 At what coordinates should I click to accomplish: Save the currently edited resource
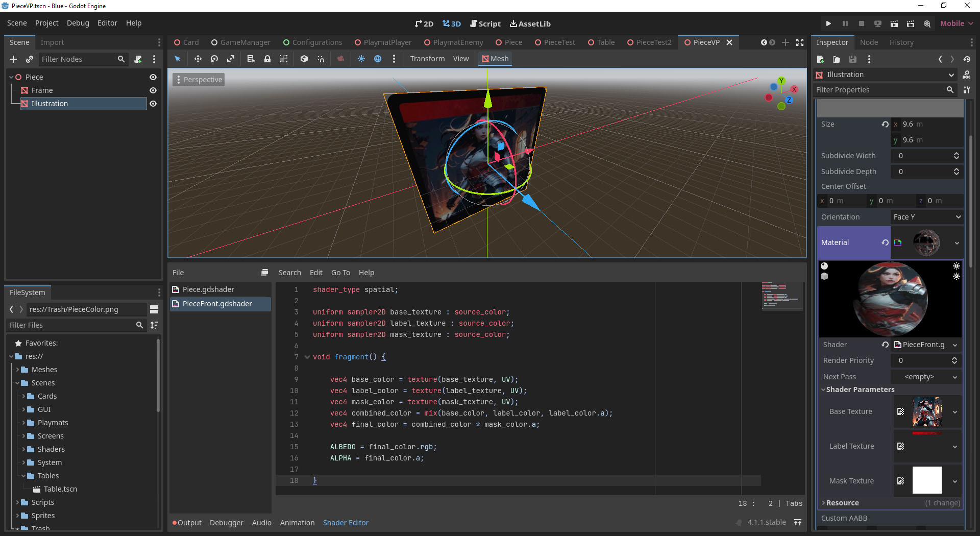[852, 59]
